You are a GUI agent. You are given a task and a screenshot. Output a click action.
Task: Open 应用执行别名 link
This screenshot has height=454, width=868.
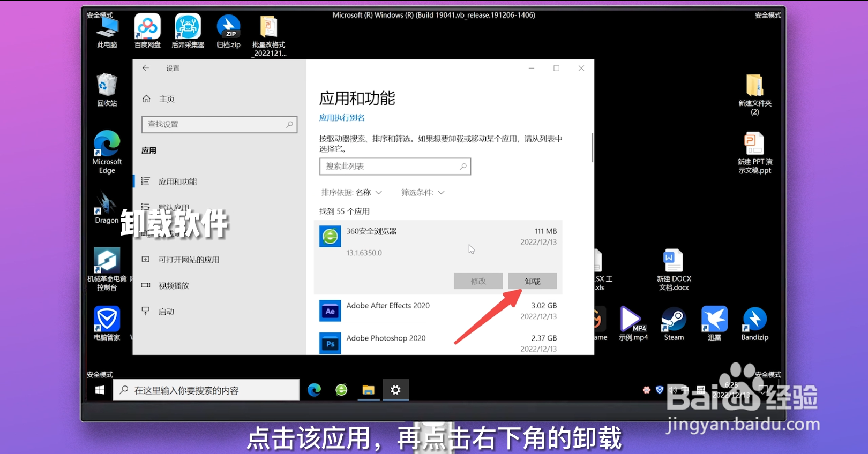click(x=342, y=118)
